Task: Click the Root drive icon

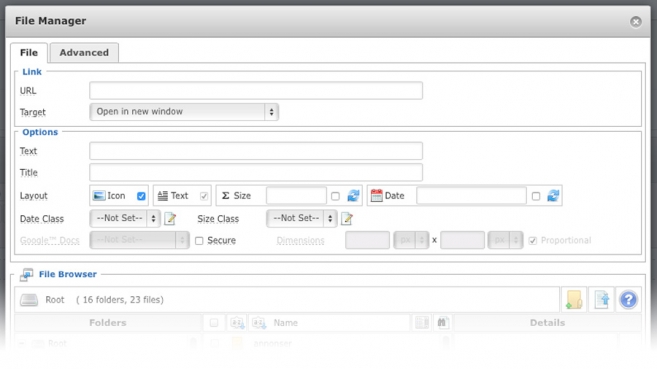Action: (x=29, y=300)
